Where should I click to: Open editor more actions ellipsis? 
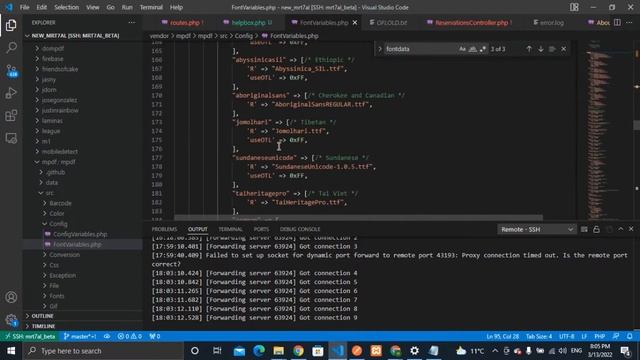[629, 22]
